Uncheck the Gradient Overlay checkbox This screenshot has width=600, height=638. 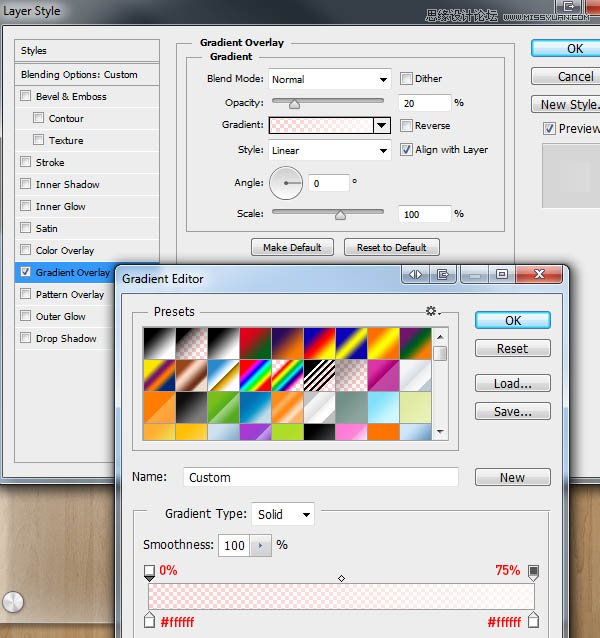pyautogui.click(x=25, y=272)
